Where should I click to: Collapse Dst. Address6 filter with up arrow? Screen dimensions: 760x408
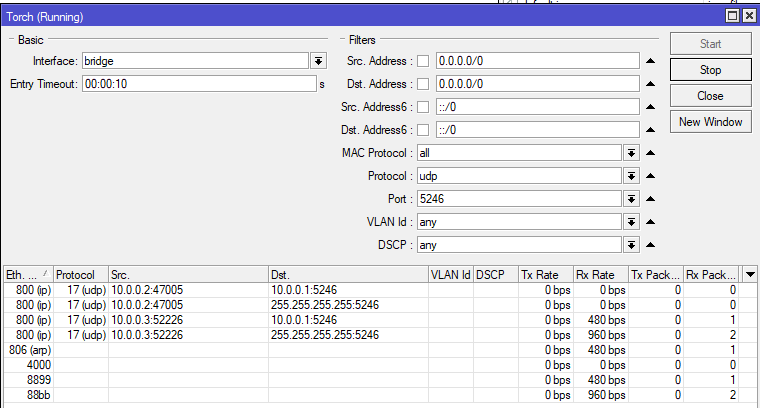point(651,130)
